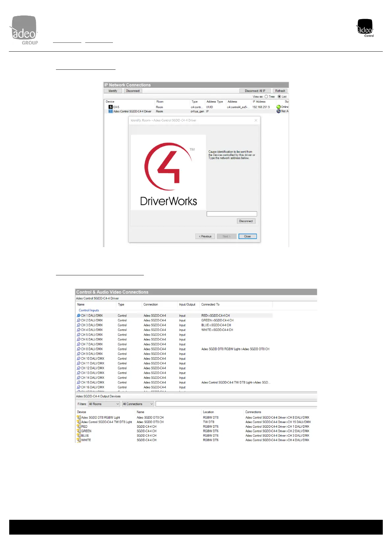Click the Disconnect All IP button
This screenshot has height=554, width=392.
tap(255, 91)
